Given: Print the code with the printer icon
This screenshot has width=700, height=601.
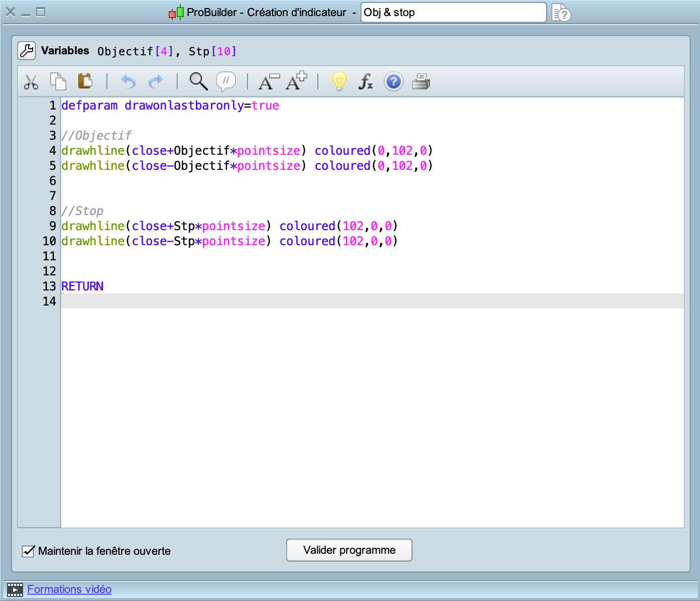Looking at the screenshot, I should [421, 81].
